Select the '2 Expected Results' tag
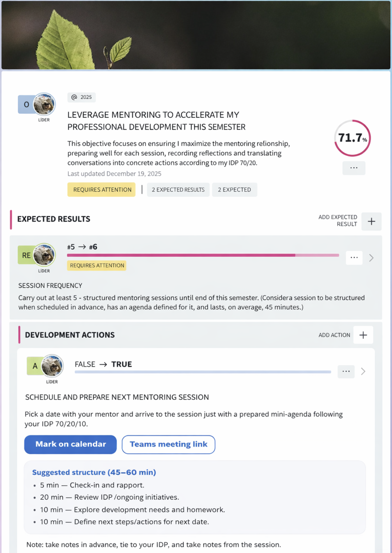 [x=178, y=190]
